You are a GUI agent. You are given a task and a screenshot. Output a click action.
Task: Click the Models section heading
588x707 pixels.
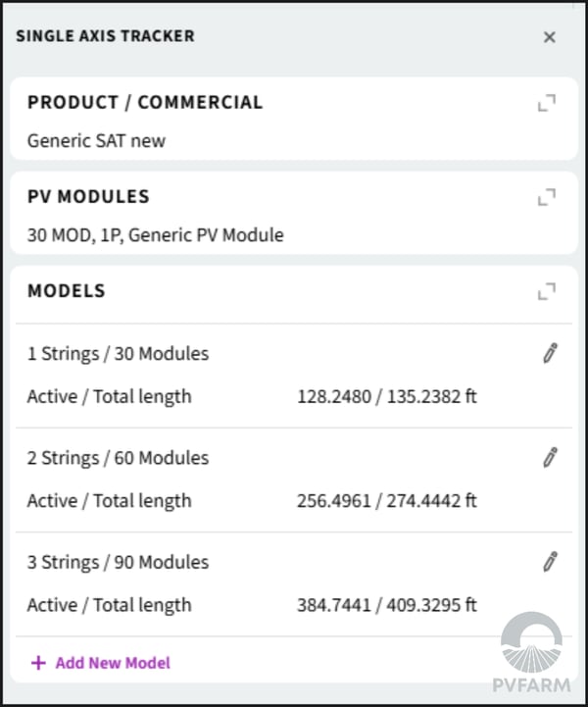[x=67, y=291]
